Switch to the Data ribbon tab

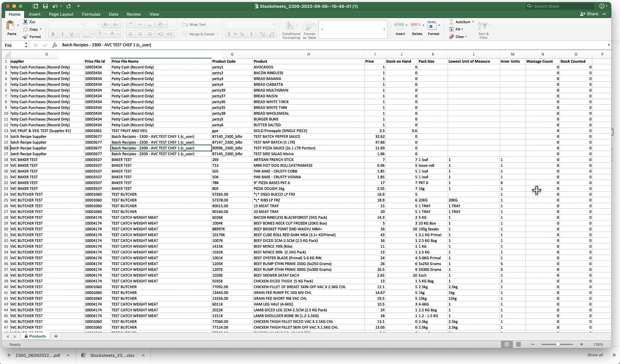tap(113, 14)
